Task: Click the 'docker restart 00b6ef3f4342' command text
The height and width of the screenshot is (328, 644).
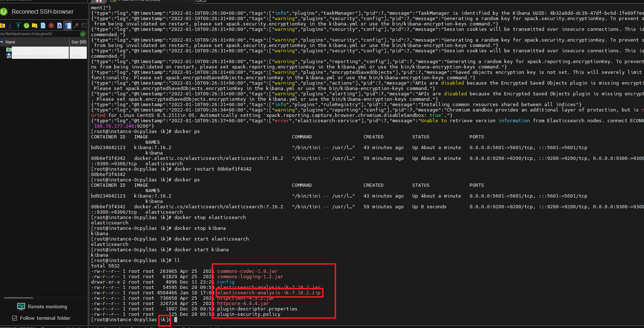Action: (x=213, y=169)
